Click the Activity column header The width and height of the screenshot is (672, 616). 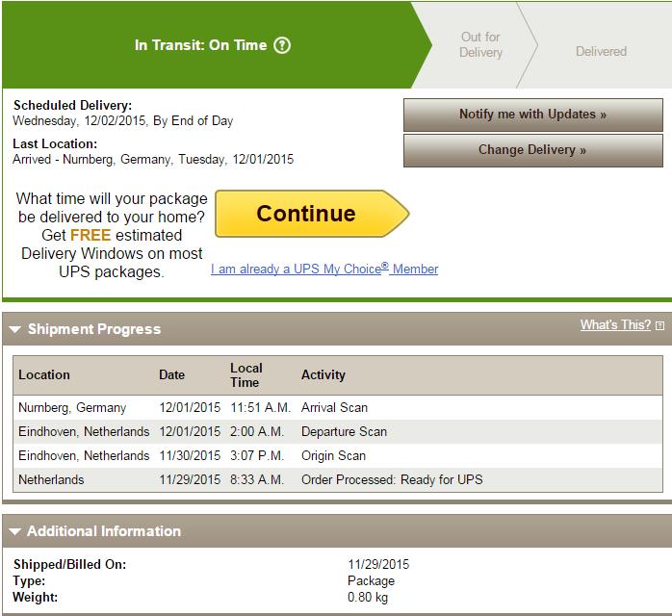pos(323,374)
